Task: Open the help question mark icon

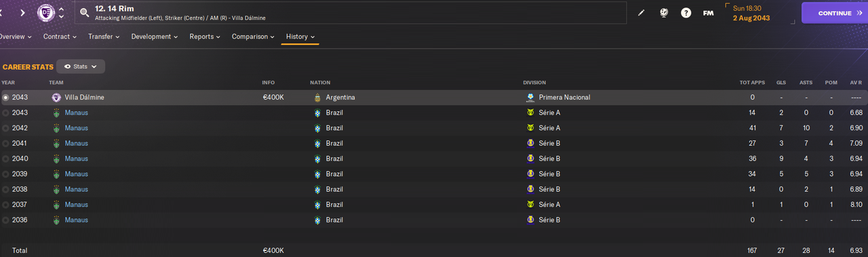Action: pos(686,13)
